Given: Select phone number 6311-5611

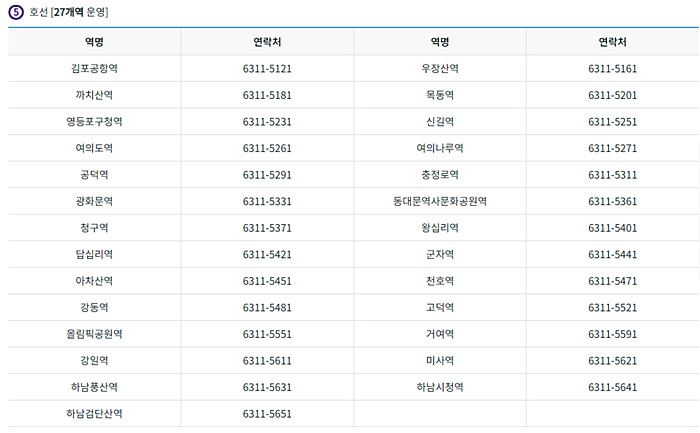Looking at the screenshot, I should (267, 361).
